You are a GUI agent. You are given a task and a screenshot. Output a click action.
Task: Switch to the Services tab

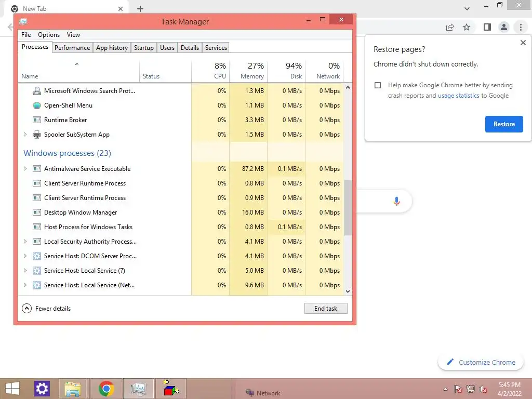[x=216, y=48]
